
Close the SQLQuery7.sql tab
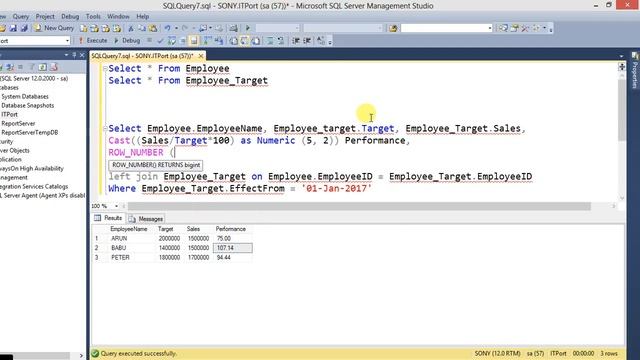pyautogui.click(x=201, y=56)
